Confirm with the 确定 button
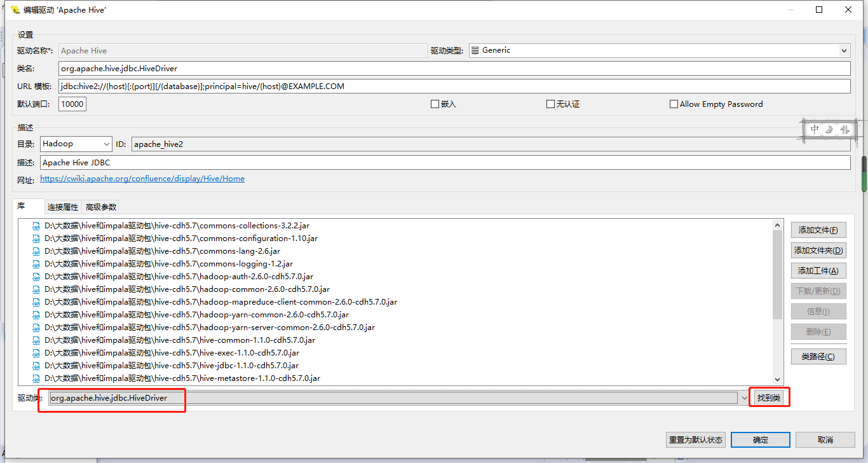Viewport: 868px width, 463px height. pyautogui.click(x=760, y=439)
